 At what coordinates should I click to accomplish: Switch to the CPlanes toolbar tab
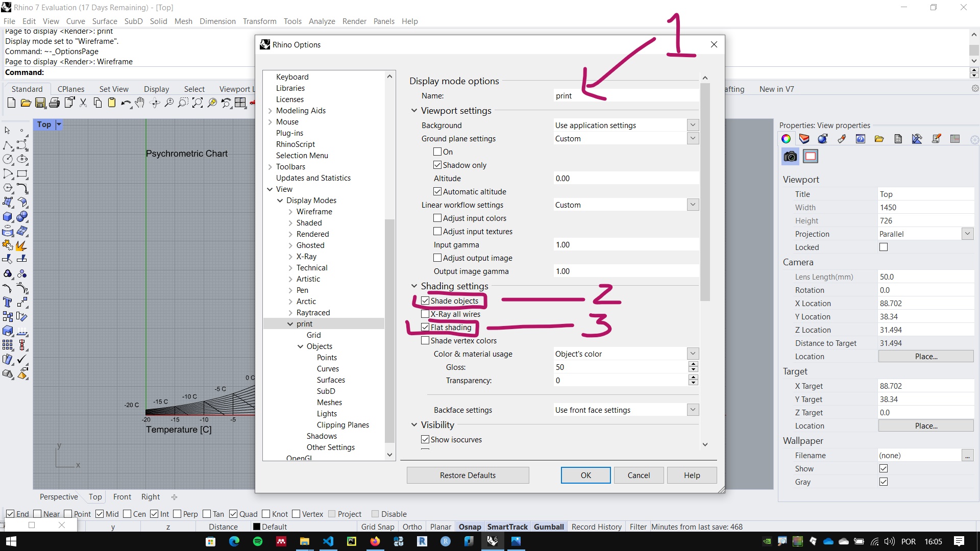pyautogui.click(x=71, y=89)
